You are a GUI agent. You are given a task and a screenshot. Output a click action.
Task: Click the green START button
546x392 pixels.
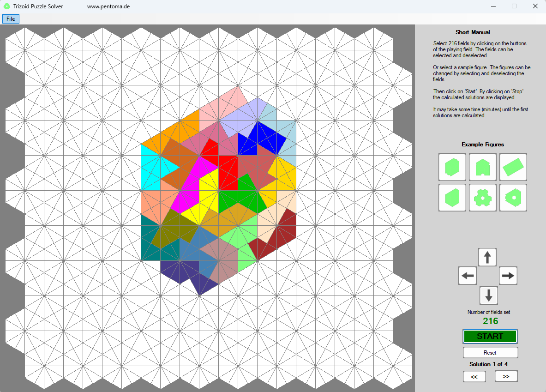pyautogui.click(x=490, y=336)
